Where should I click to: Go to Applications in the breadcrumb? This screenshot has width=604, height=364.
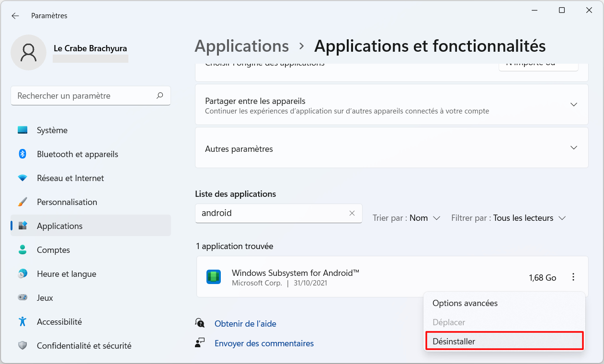[x=242, y=46]
